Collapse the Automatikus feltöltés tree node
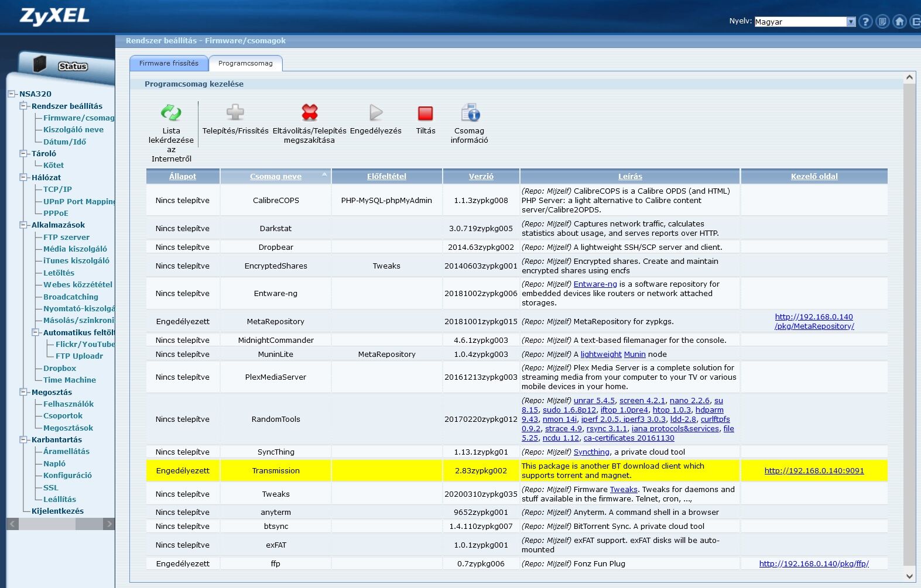 pos(35,332)
